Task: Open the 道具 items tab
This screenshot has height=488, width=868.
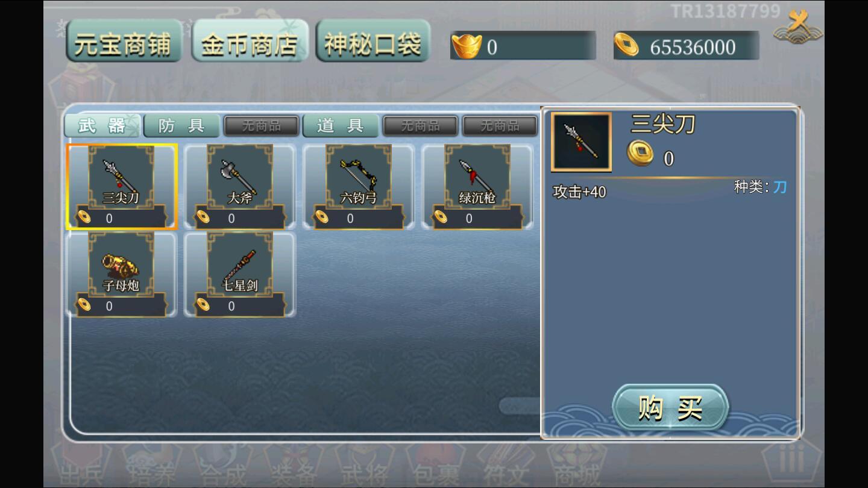Action: [341, 125]
